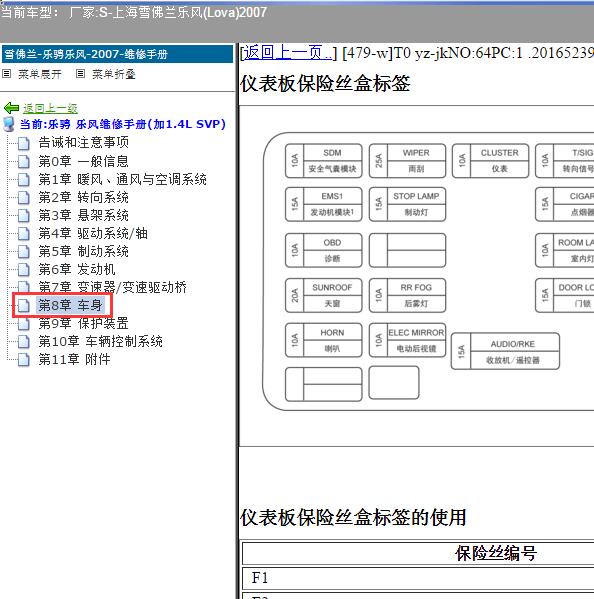Click the RR FOG 后雾灯 fuse label
This screenshot has height=599, width=594.
pyautogui.click(x=407, y=295)
